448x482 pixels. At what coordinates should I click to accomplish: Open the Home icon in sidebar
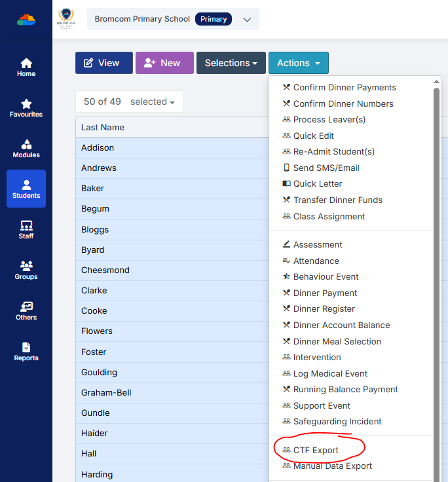pos(26,67)
